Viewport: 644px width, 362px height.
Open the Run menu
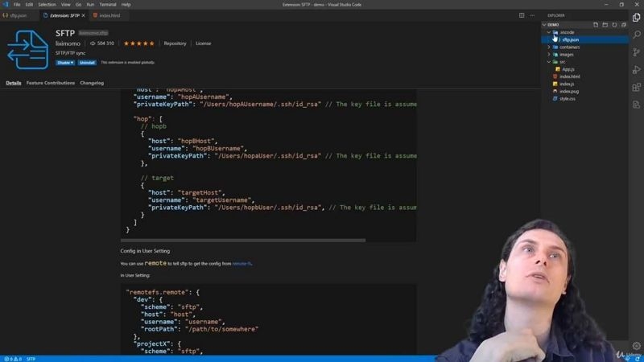click(90, 5)
